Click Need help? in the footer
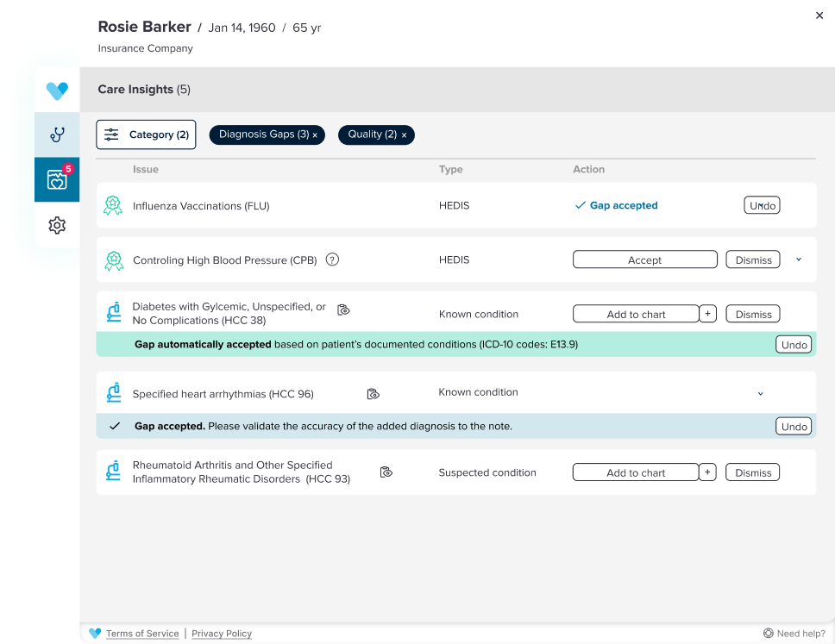The height and width of the screenshot is (644, 835). (794, 634)
